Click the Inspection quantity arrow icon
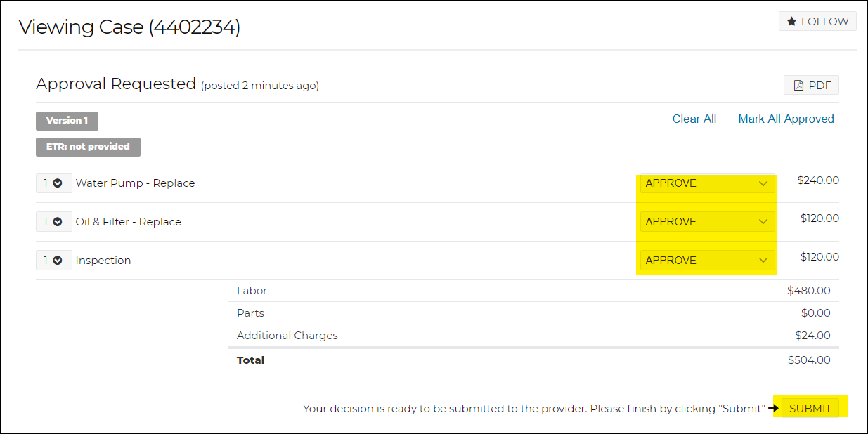This screenshot has height=434, width=868. [x=58, y=261]
